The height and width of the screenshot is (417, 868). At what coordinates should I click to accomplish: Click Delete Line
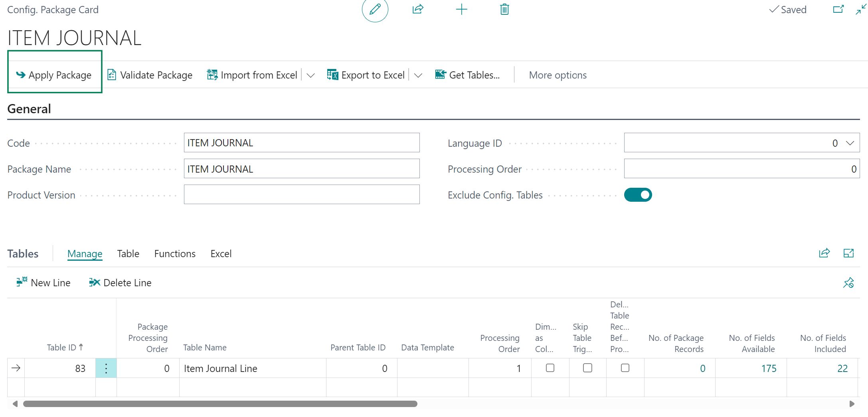coord(120,283)
